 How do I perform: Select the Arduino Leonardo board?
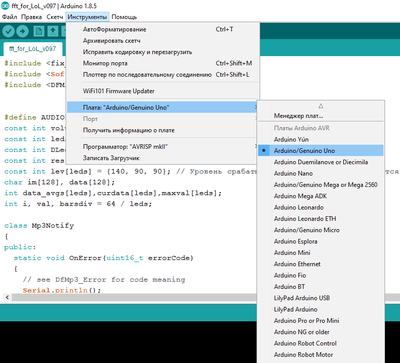[x=321, y=207]
